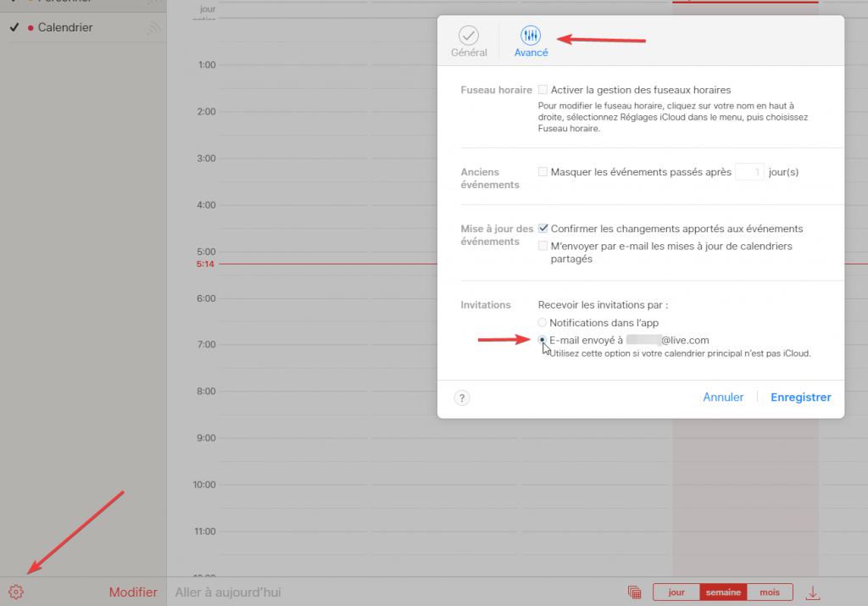868x606 pixels.
Task: Select E-mail envoyé radio option
Action: pyautogui.click(x=542, y=340)
